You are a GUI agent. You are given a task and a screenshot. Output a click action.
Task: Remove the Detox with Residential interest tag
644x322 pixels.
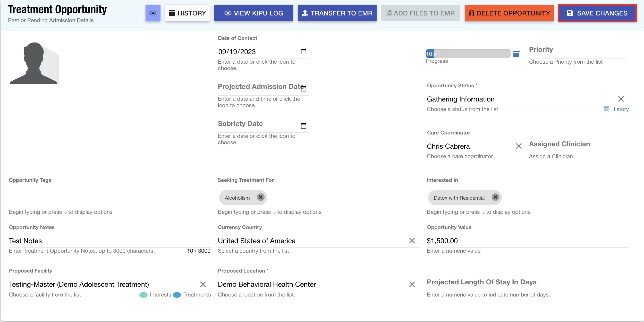pyautogui.click(x=495, y=197)
